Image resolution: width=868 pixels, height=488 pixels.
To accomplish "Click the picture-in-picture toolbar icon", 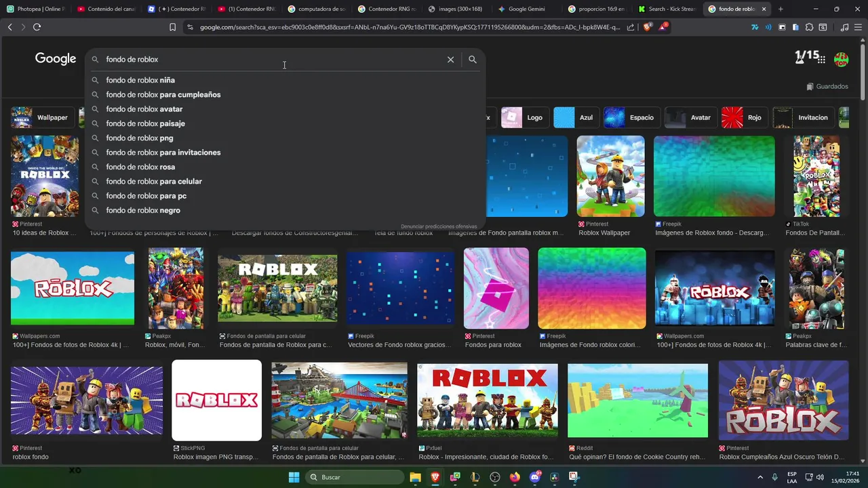I will tap(782, 27).
